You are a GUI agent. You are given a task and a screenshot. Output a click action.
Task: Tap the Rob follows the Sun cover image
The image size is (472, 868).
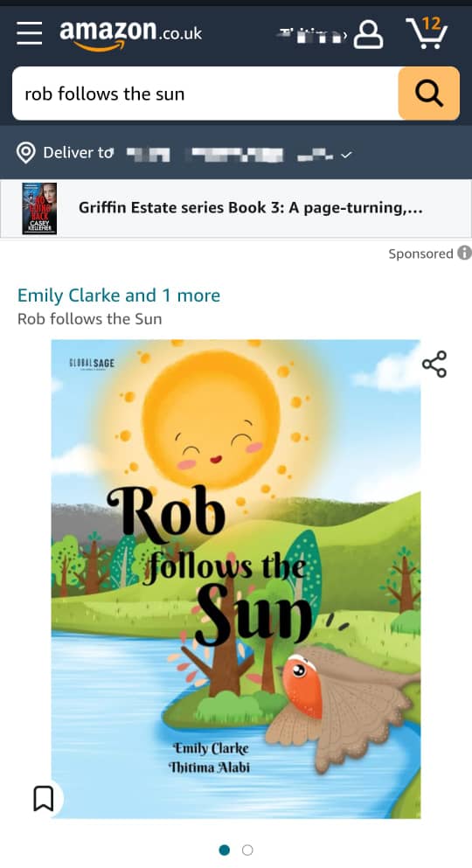pyautogui.click(x=236, y=579)
